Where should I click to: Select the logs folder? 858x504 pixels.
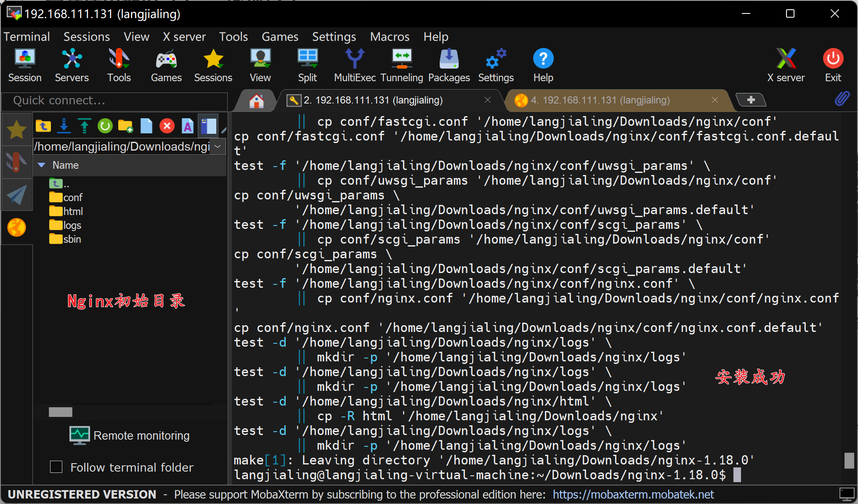(65, 225)
